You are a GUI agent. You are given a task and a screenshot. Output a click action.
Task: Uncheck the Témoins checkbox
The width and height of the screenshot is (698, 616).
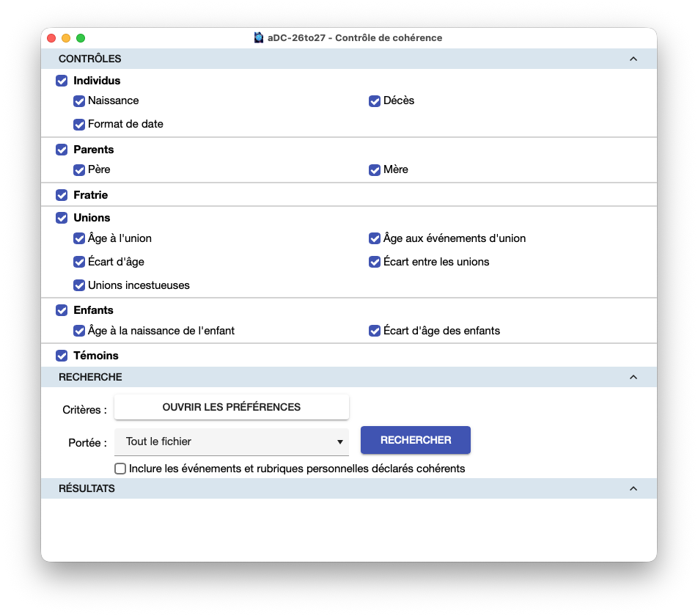(x=62, y=356)
